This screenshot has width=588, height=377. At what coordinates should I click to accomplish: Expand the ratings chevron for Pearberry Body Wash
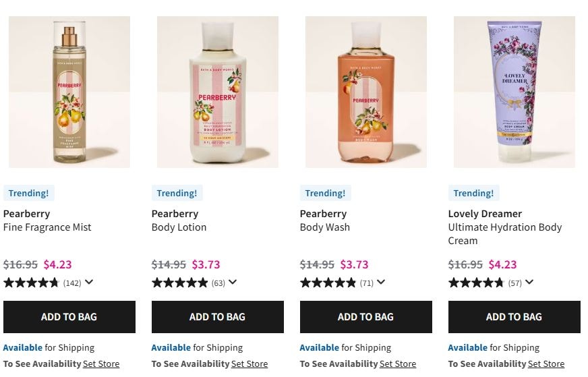381,283
